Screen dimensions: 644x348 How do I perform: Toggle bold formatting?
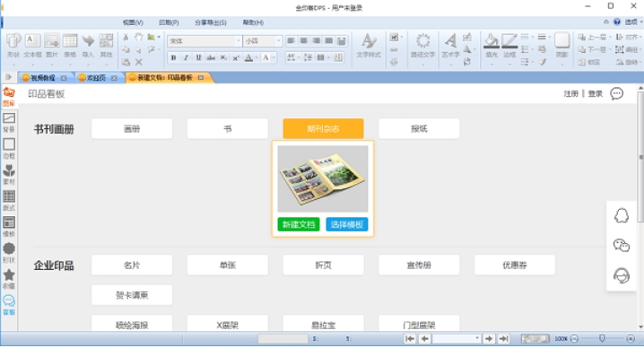[174, 57]
